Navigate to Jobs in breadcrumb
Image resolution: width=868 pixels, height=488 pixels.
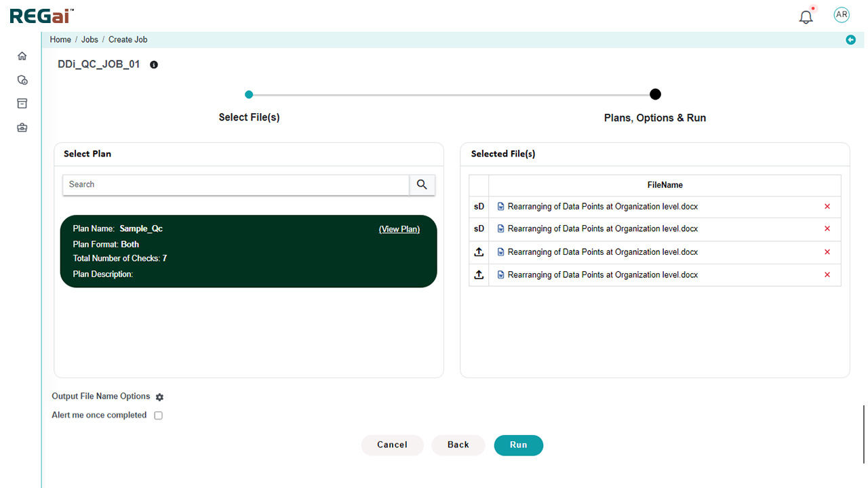(90, 40)
